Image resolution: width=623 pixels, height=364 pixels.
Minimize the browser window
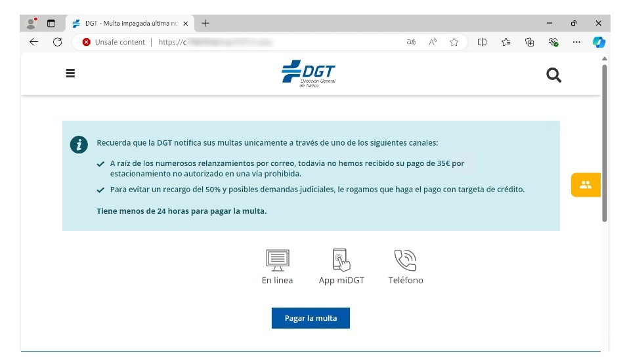[549, 24]
